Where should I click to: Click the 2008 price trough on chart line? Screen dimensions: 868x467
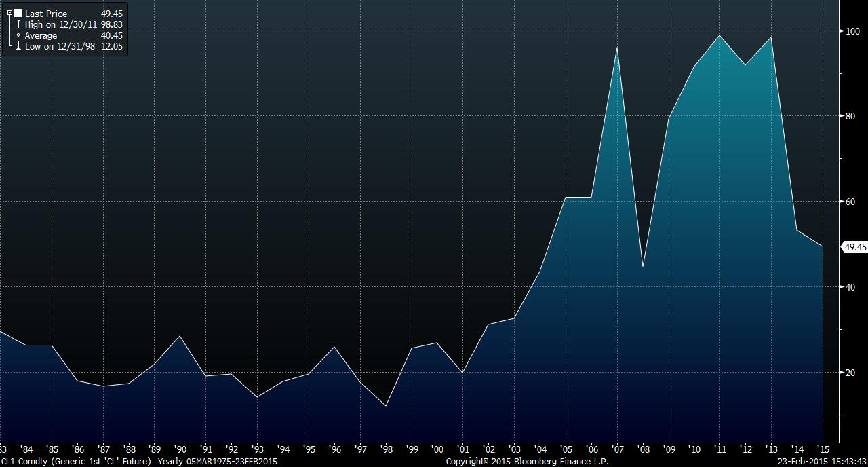pyautogui.click(x=643, y=267)
